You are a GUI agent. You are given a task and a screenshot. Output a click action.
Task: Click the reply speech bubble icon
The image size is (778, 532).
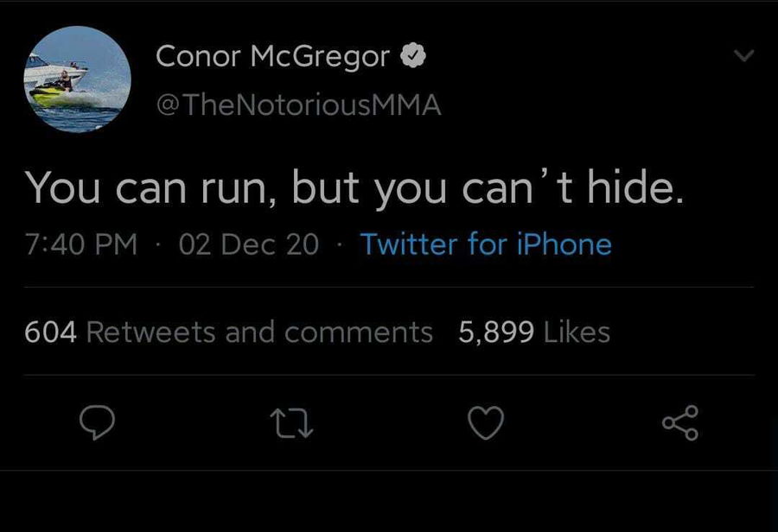pos(98,422)
